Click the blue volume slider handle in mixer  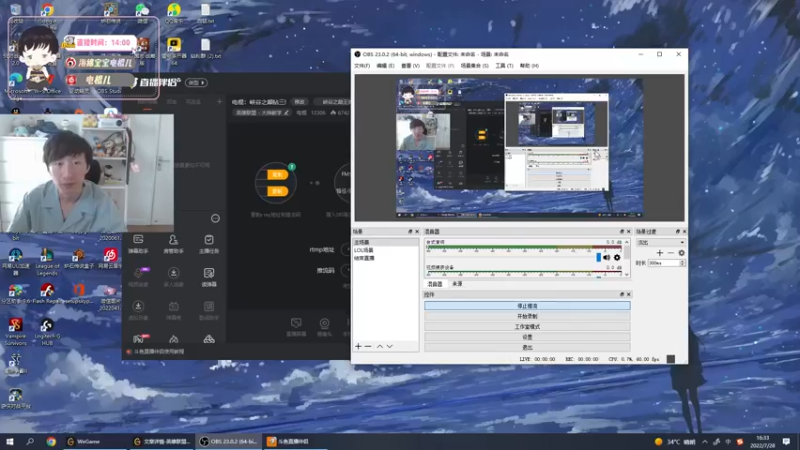click(598, 258)
